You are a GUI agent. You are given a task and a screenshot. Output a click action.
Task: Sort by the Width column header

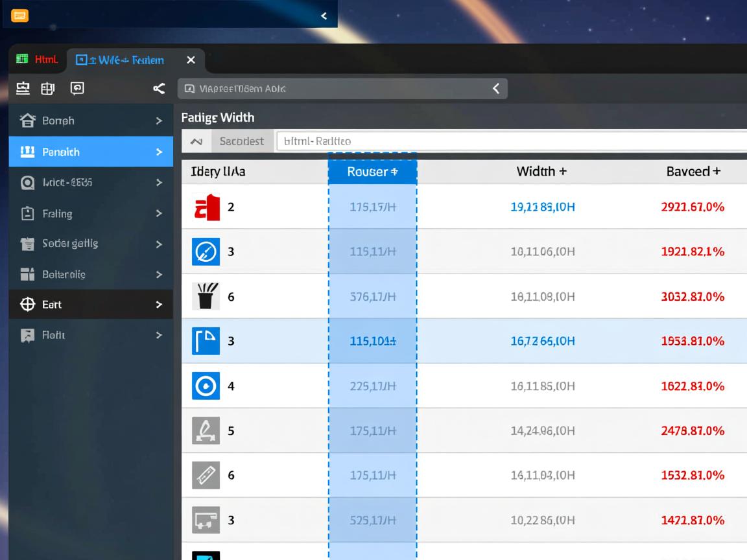(541, 171)
